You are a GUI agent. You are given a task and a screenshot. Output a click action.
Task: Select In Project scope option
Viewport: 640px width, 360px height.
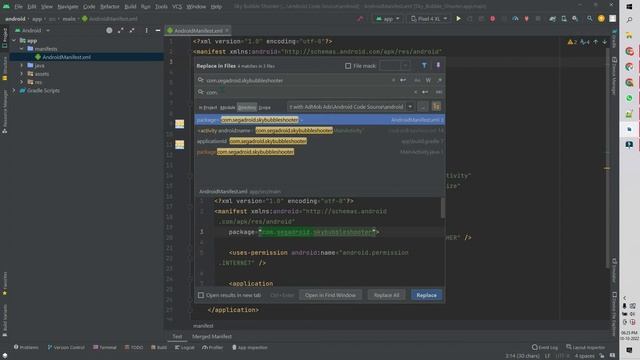[208, 107]
